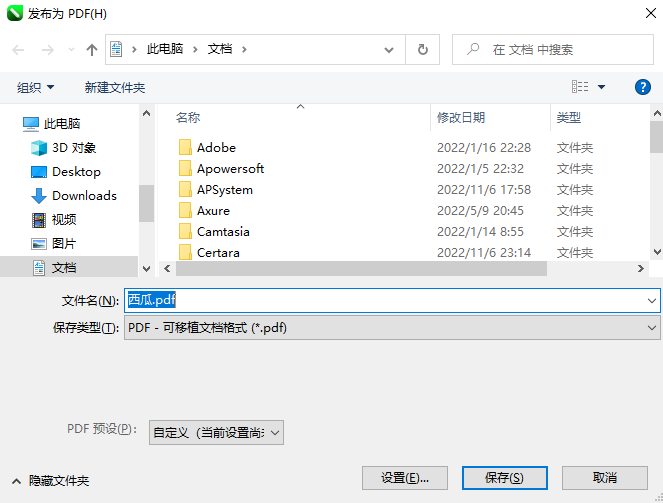The width and height of the screenshot is (663, 503).
Task: Select the Camtasia folder
Action: [x=223, y=232]
